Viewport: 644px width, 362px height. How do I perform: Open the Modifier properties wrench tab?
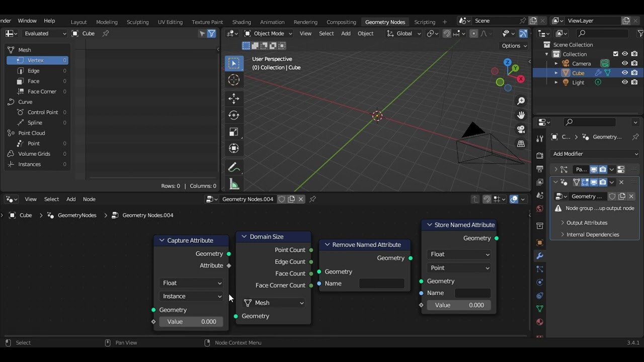coord(540,256)
